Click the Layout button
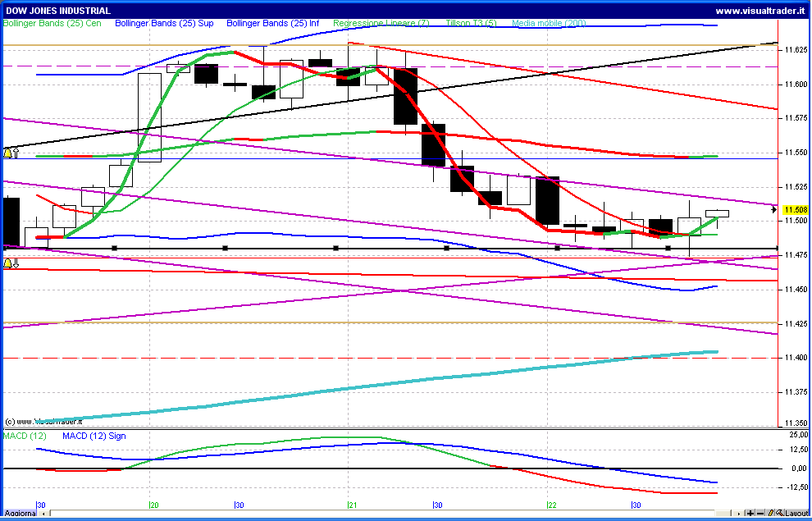 (x=796, y=514)
